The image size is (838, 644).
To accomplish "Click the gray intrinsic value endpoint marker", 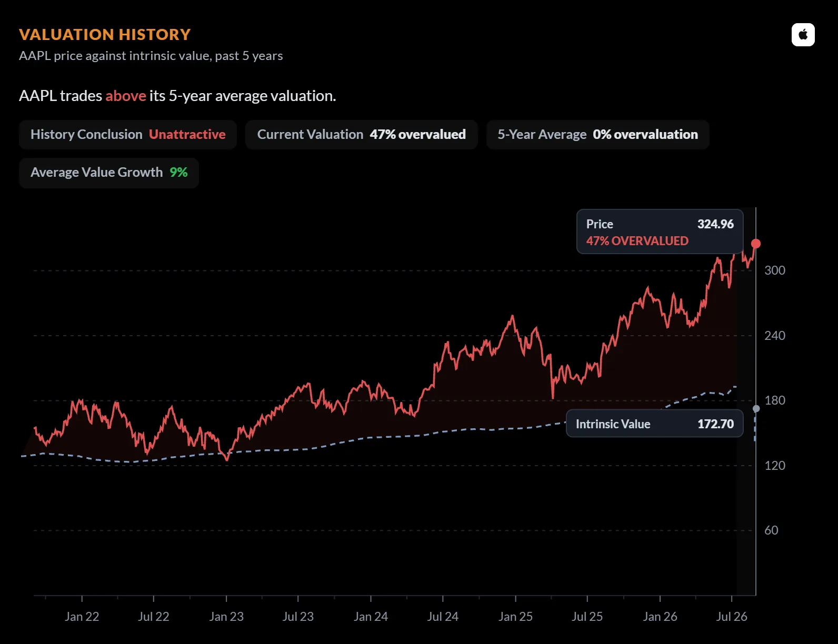I will click(x=756, y=409).
